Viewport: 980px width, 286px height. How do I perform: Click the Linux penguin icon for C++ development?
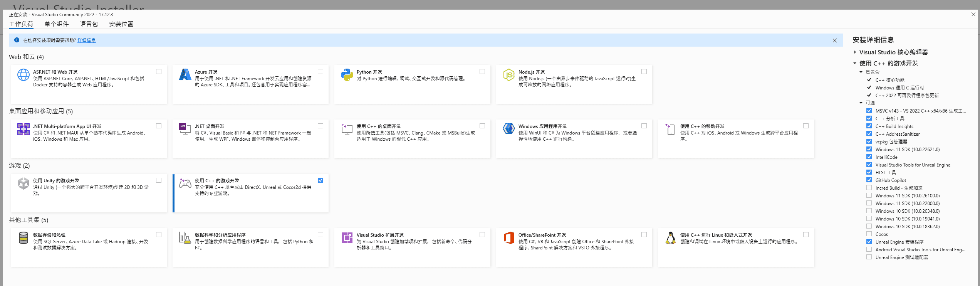pyautogui.click(x=671, y=238)
